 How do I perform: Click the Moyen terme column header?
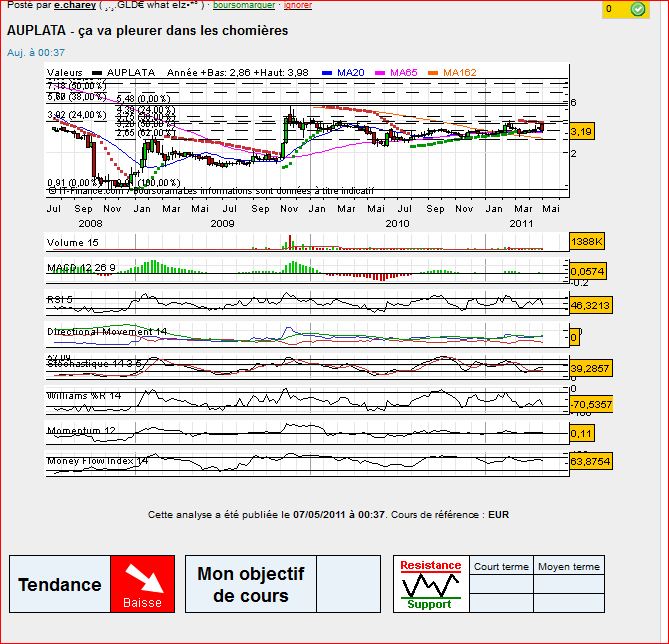[x=569, y=566]
